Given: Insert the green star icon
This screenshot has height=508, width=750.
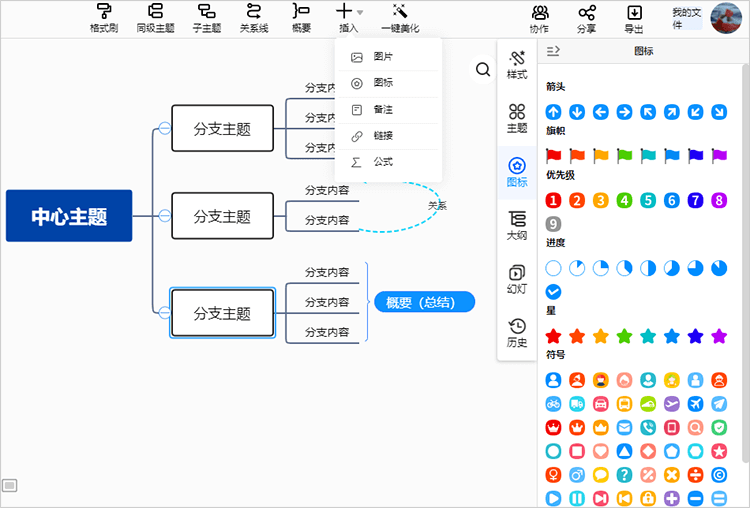Looking at the screenshot, I should pyautogui.click(x=624, y=336).
